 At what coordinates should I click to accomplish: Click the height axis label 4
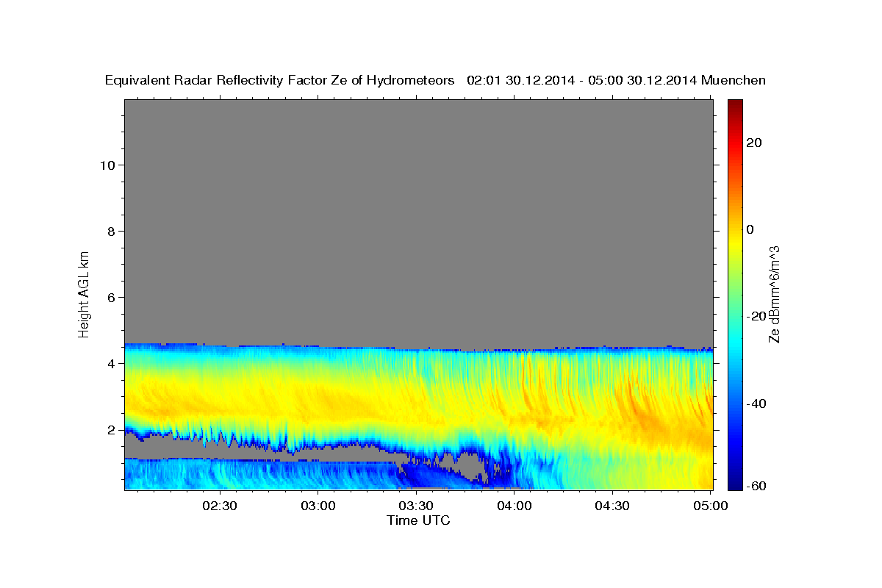tap(112, 363)
